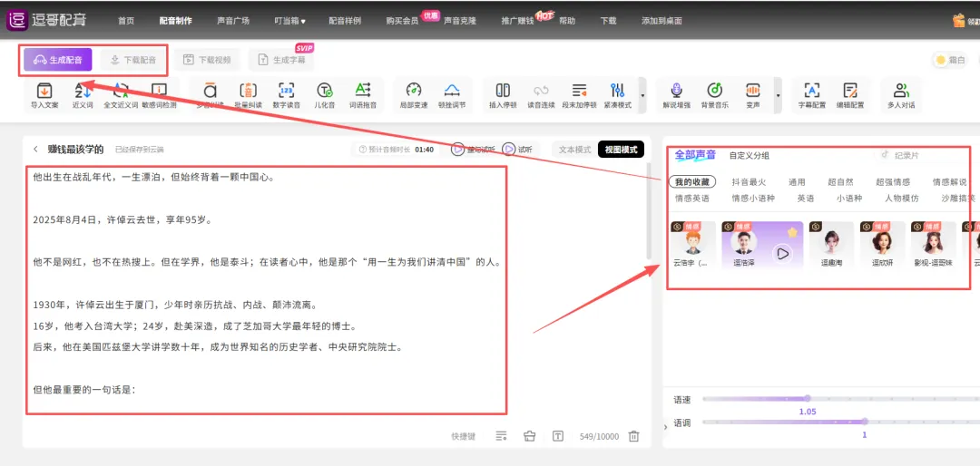Image resolution: width=980 pixels, height=466 pixels.
Task: Switch to the 自定义分组 tab
Action: point(748,156)
